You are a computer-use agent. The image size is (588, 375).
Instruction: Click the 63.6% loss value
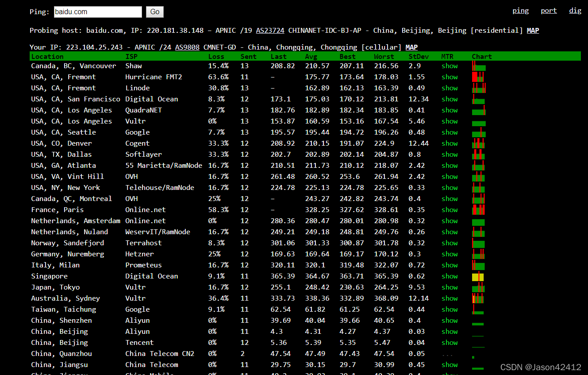pyautogui.click(x=219, y=77)
